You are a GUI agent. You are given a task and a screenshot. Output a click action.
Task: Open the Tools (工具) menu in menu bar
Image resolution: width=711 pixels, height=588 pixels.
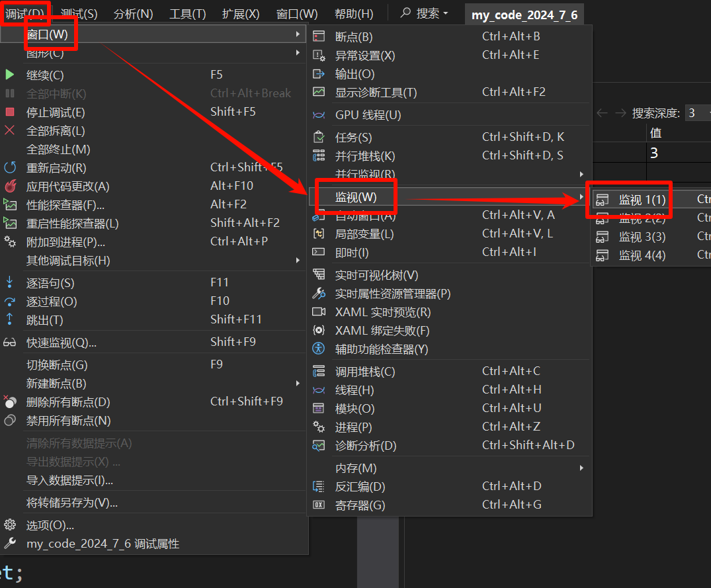pos(187,13)
